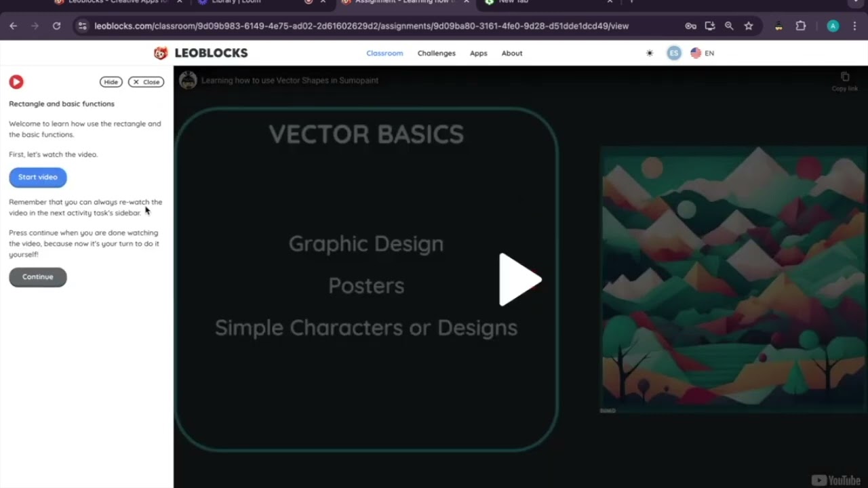Click the mountain landscape artwork in the video
The height and width of the screenshot is (488, 868).
[734, 279]
